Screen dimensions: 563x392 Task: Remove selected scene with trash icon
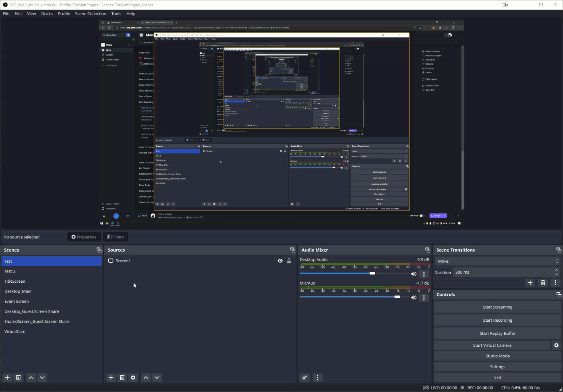tap(19, 377)
